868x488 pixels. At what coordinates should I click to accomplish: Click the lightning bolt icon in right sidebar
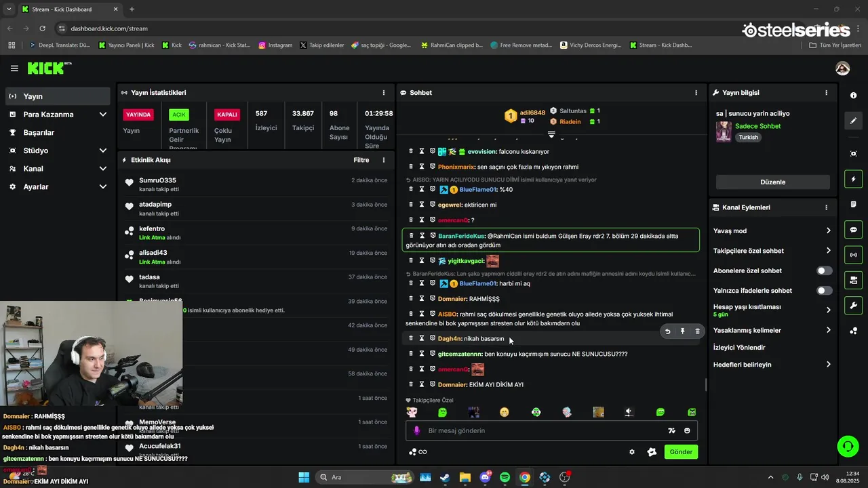point(853,179)
